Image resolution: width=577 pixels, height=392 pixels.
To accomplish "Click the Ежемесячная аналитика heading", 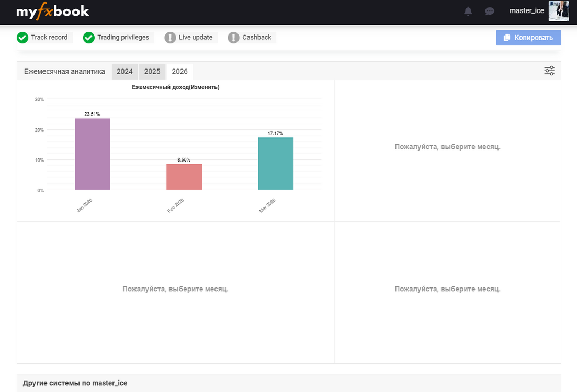I will (x=64, y=71).
